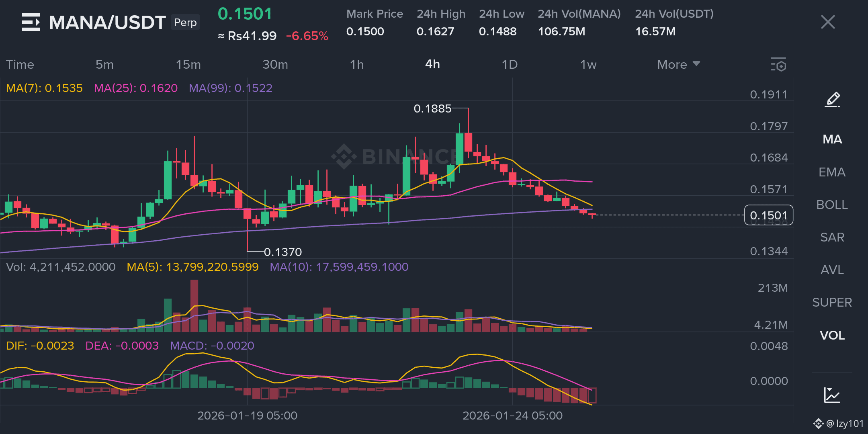Click the MANA/USDT exchange logo icon
Screen dimensions: 868x434
point(32,22)
